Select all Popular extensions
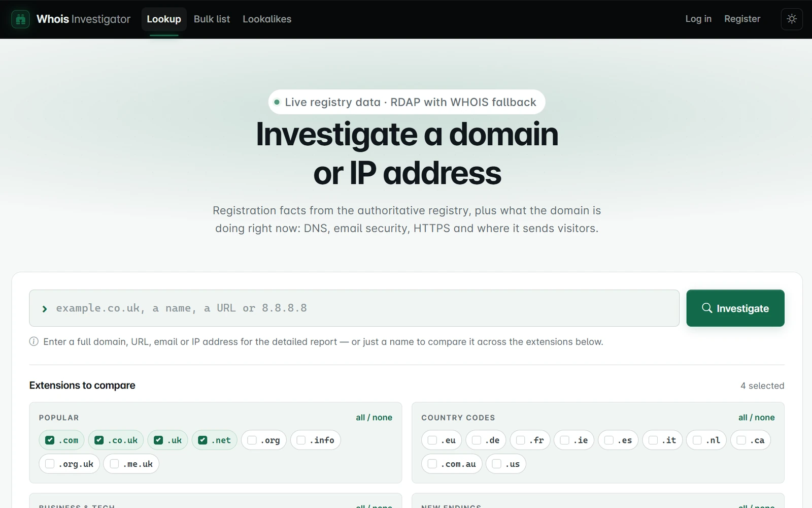Viewport: 812px width, 508px height. 360,418
